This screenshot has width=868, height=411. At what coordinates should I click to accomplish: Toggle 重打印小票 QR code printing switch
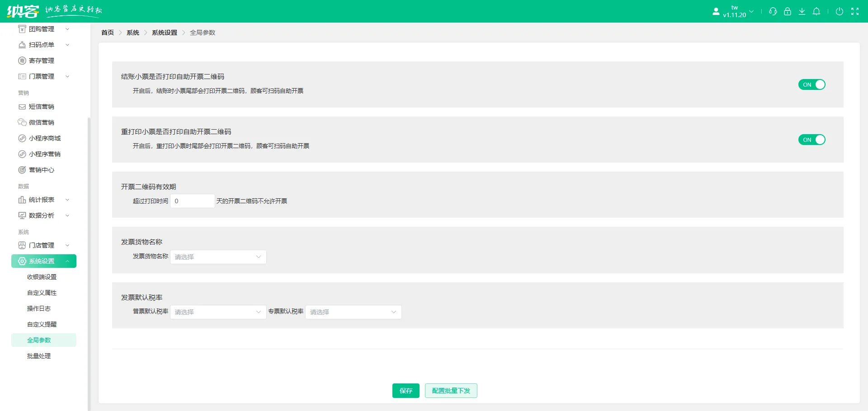coord(811,140)
